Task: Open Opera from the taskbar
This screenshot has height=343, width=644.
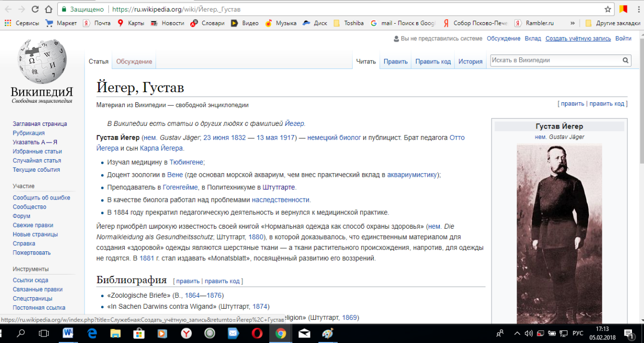Action: pyautogui.click(x=257, y=333)
